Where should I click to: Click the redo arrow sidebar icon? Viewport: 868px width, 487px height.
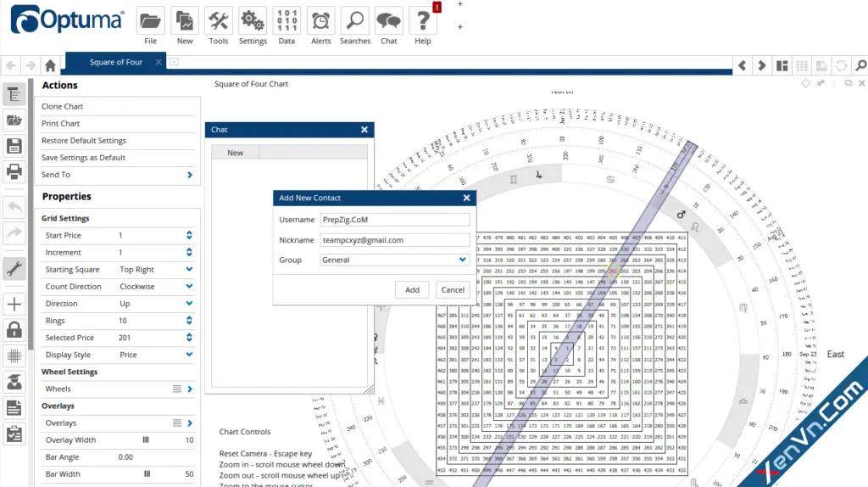coord(14,232)
